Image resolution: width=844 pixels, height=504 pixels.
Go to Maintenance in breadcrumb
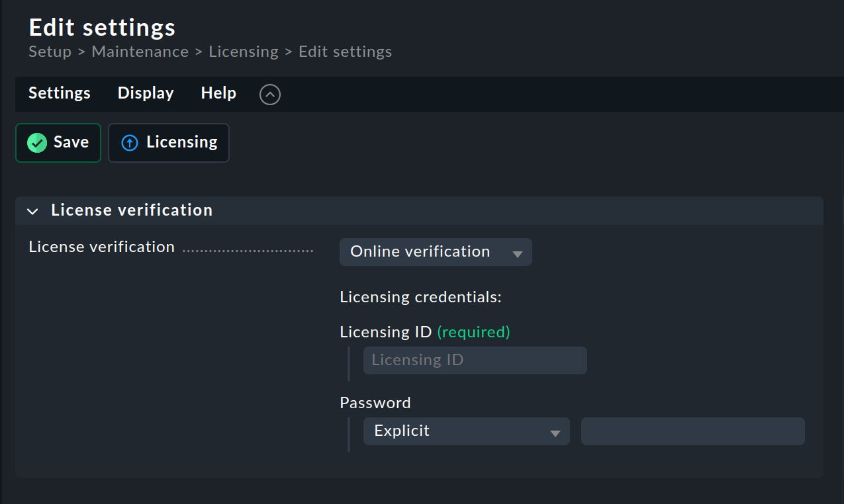[x=140, y=52]
